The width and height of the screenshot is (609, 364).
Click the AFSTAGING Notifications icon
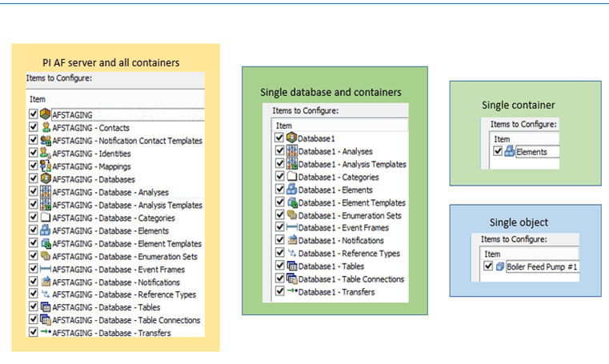pos(46,282)
